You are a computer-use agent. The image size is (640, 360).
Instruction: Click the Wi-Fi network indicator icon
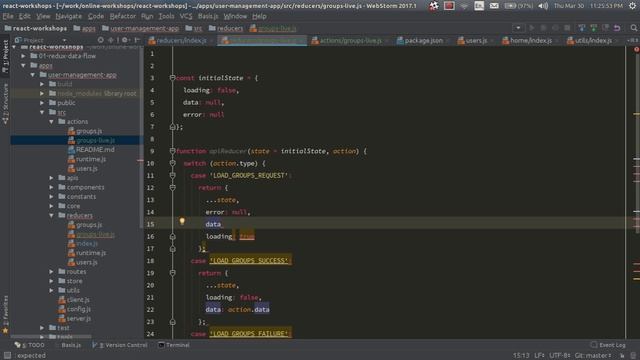click(464, 6)
